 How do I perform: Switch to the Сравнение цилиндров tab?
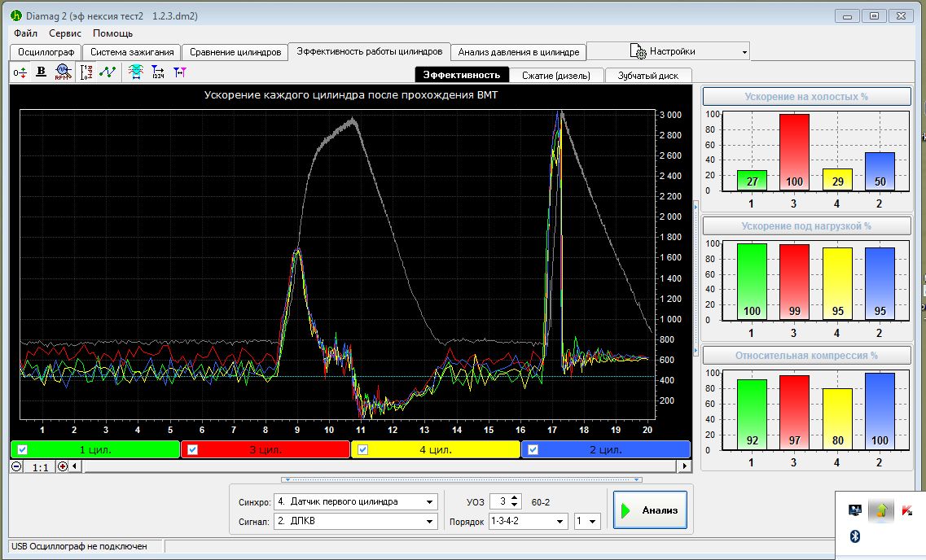pos(235,52)
